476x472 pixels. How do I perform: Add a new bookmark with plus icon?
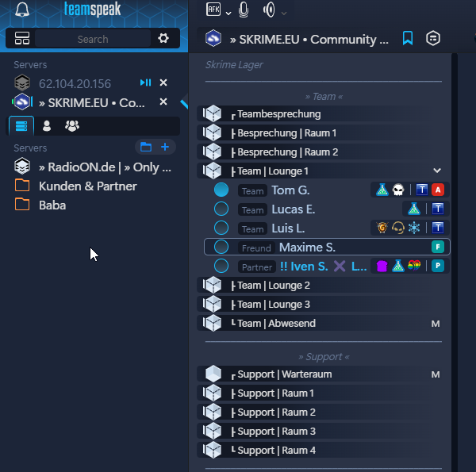165,147
